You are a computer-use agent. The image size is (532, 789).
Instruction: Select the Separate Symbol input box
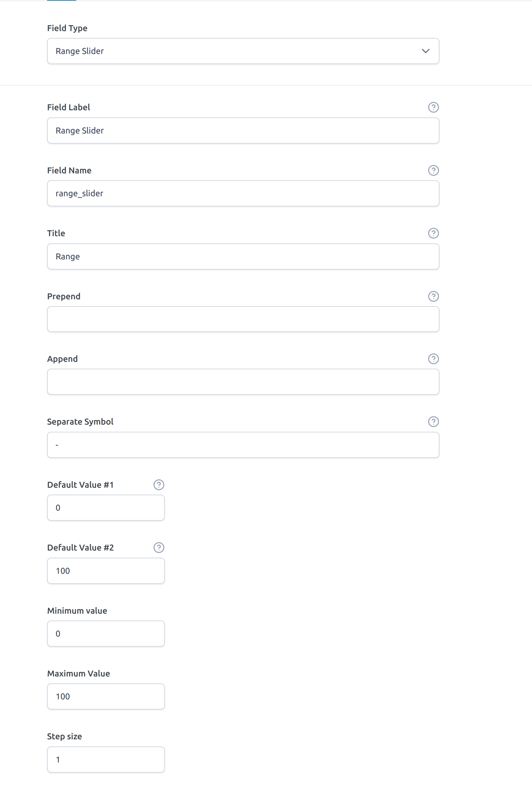(243, 445)
